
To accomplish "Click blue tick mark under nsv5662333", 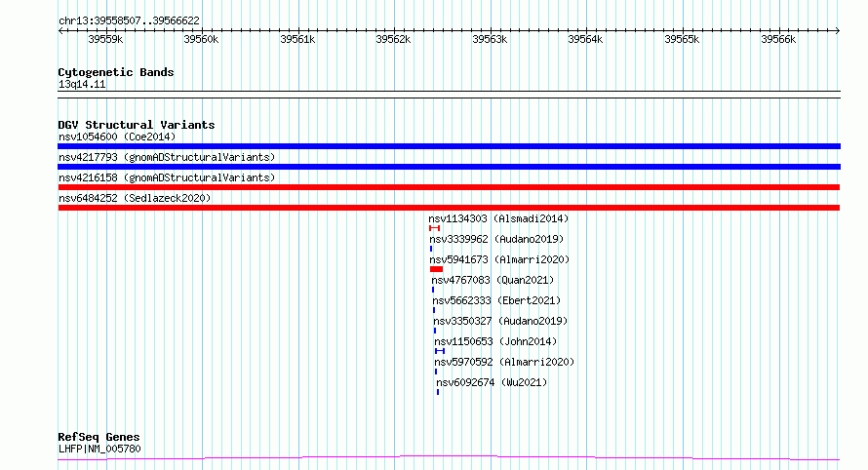I will pyautogui.click(x=434, y=310).
